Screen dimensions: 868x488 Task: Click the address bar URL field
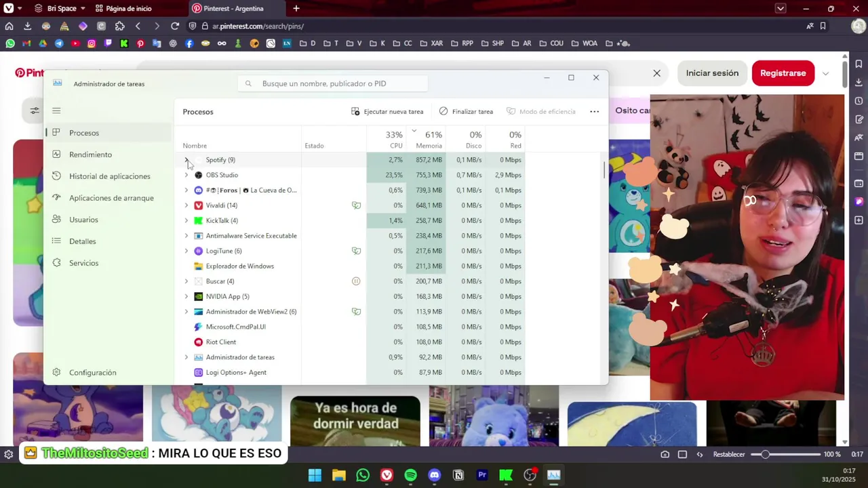[502, 26]
